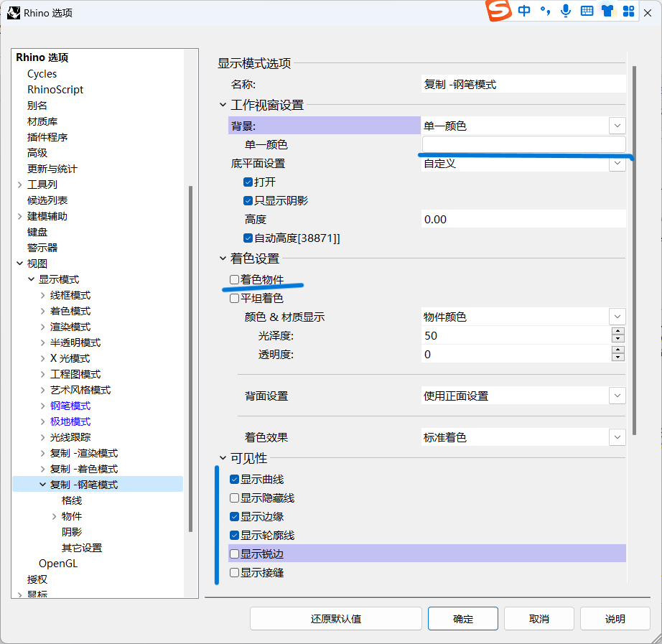Select 钢笔模式 display mode
The width and height of the screenshot is (662, 644).
pyautogui.click(x=70, y=406)
